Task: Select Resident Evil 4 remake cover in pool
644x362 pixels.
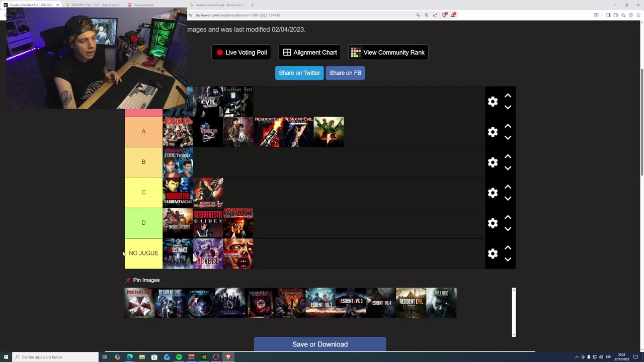Action: point(381,303)
